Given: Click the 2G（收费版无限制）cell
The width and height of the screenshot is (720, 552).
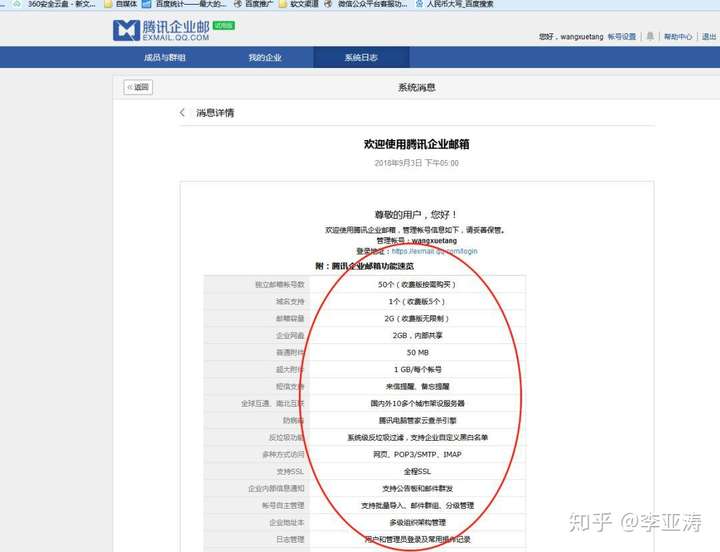Looking at the screenshot, I should tap(416, 319).
